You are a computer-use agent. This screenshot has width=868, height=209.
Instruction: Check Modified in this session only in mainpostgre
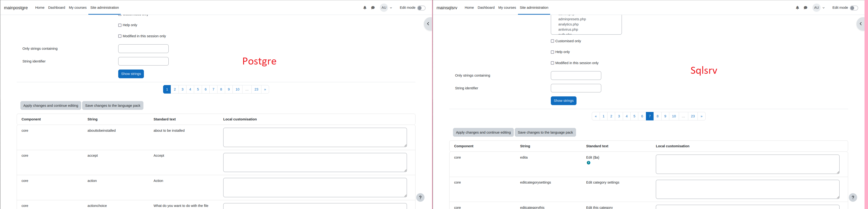120,36
